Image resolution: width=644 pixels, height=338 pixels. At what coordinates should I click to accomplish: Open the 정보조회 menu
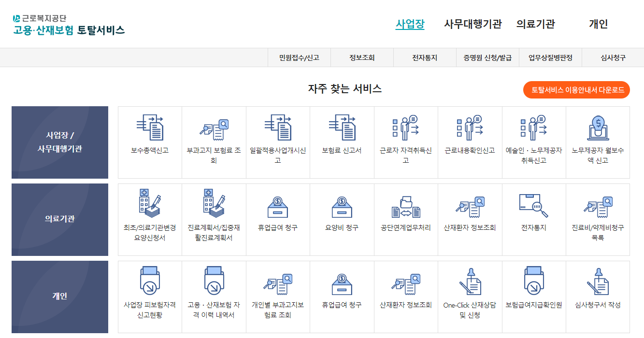click(362, 57)
